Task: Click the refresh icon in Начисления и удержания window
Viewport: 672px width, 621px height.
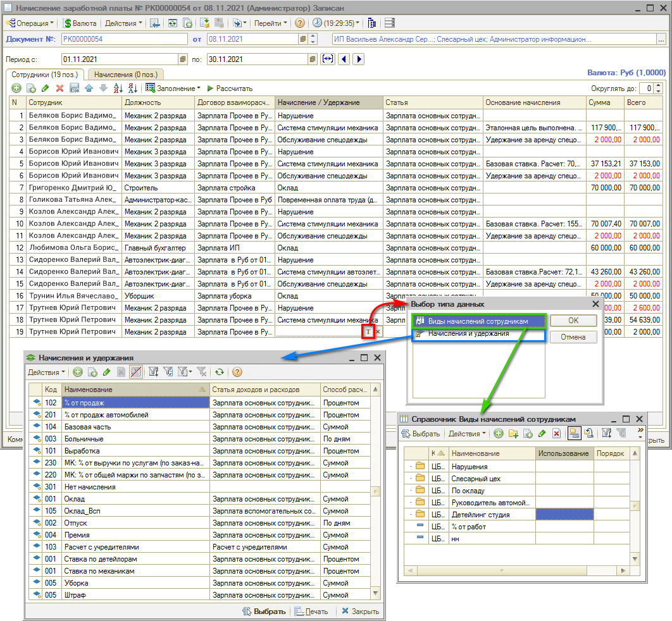Action: click(x=219, y=372)
